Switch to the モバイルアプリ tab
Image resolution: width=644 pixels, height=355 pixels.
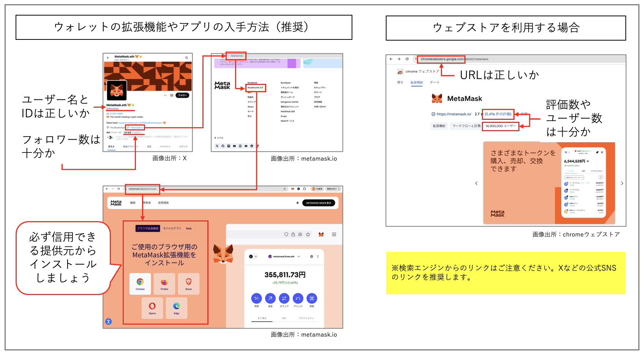click(x=172, y=228)
